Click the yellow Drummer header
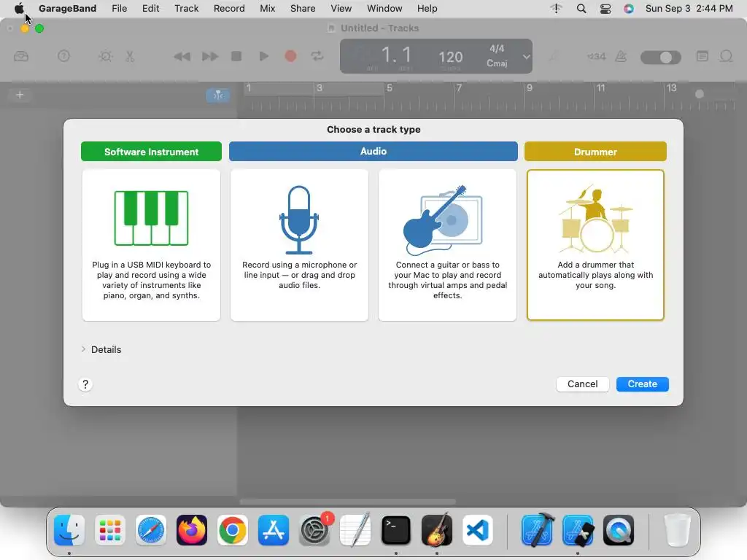The width and height of the screenshot is (747, 560). click(595, 152)
